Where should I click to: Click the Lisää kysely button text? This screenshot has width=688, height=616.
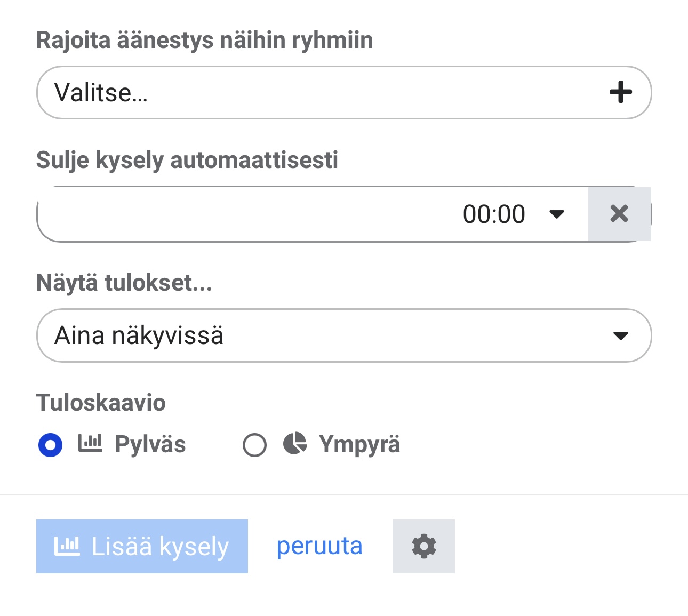160,547
